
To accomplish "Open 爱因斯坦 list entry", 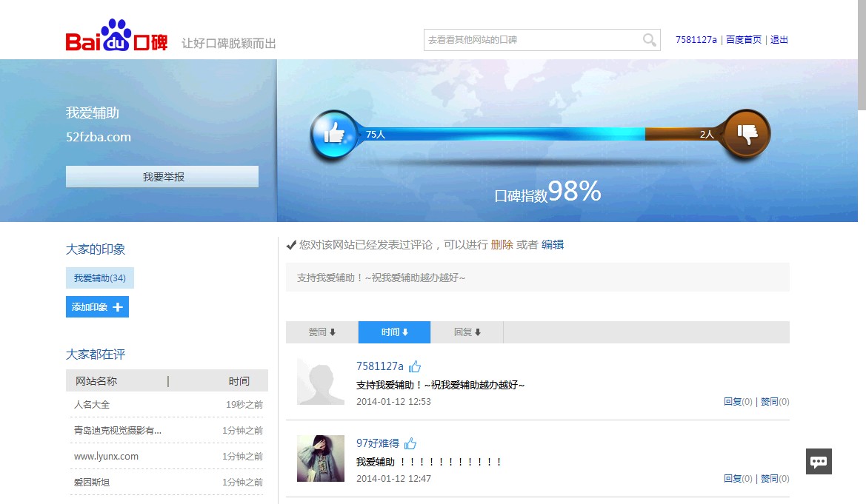I will tap(92, 483).
